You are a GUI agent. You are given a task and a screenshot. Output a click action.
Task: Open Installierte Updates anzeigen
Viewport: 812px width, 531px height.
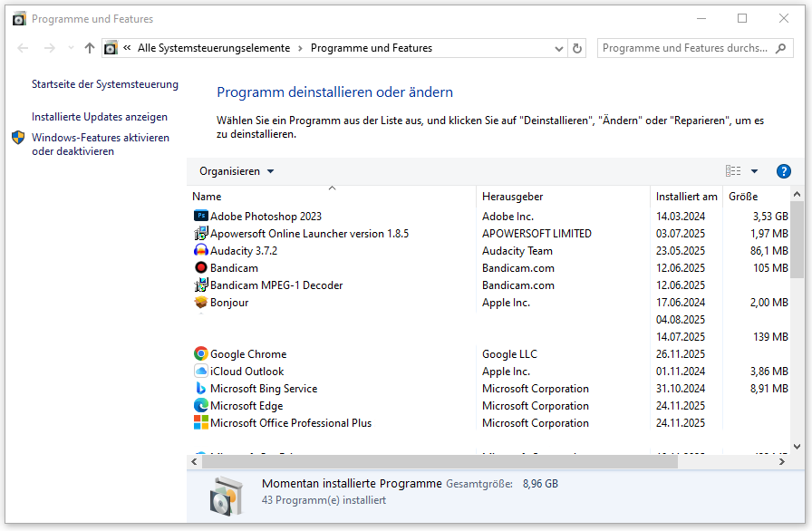[x=100, y=117]
